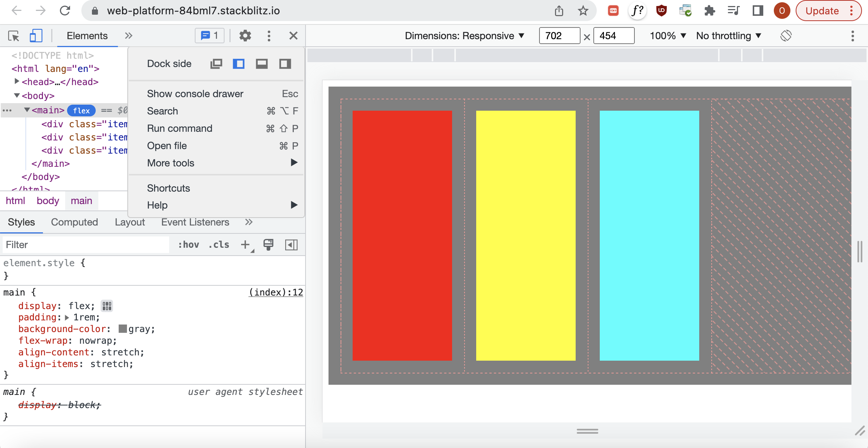
Task: Choose Run command from the menu
Action: coord(216,128)
